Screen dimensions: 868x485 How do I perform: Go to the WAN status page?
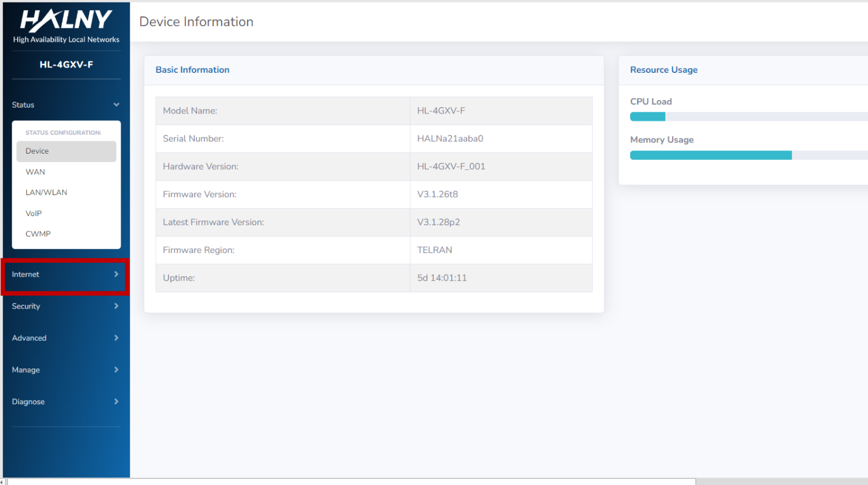coord(66,172)
